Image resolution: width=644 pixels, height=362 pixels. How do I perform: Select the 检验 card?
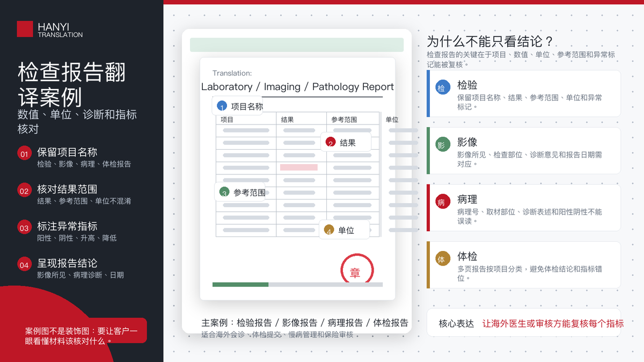point(524,93)
